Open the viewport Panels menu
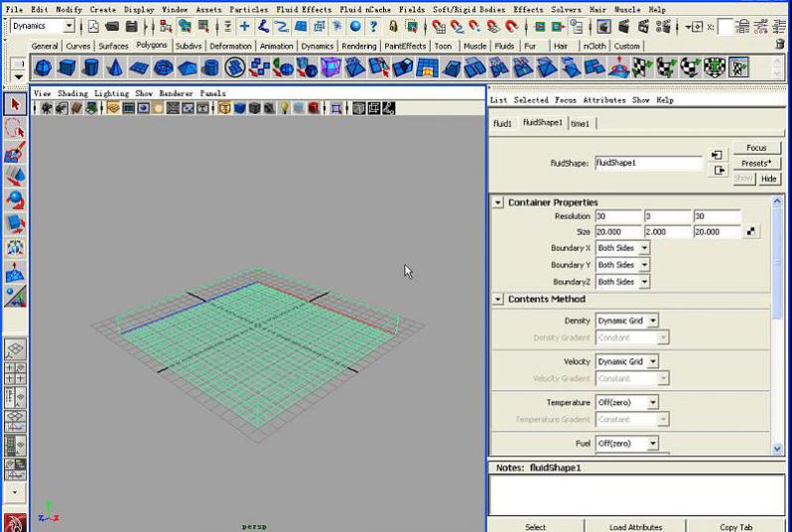 212,93
